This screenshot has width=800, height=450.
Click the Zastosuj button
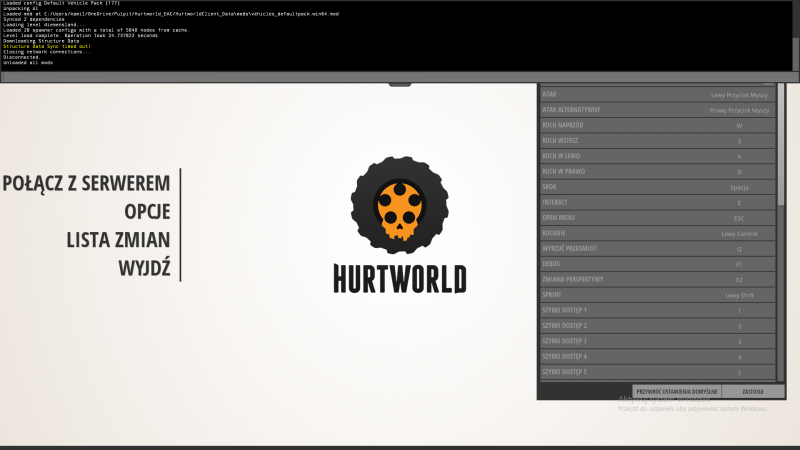point(753,391)
